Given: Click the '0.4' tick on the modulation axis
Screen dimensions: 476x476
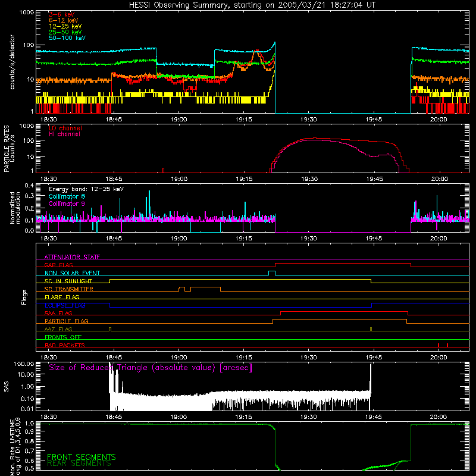Looking at the screenshot, I should (x=29, y=186).
